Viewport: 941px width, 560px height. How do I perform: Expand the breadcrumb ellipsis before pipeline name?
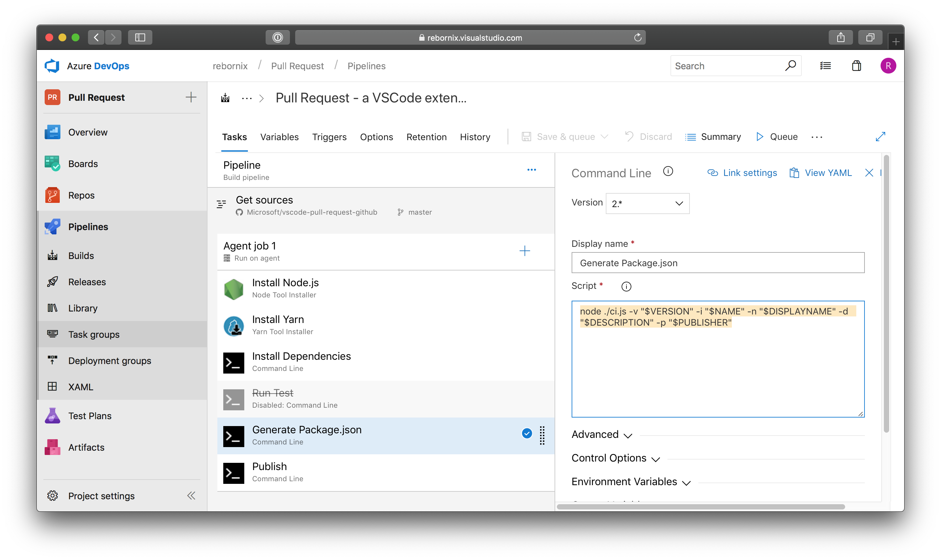tap(247, 98)
